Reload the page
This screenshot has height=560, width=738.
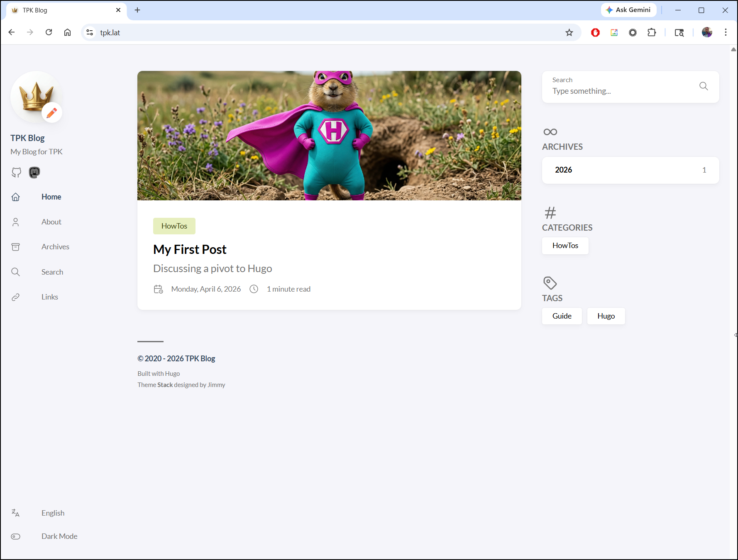point(49,32)
